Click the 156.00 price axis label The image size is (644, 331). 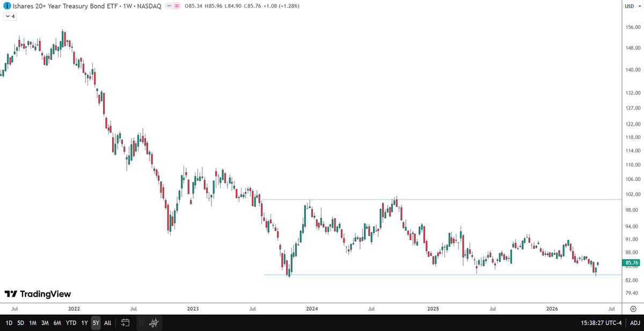(x=633, y=27)
